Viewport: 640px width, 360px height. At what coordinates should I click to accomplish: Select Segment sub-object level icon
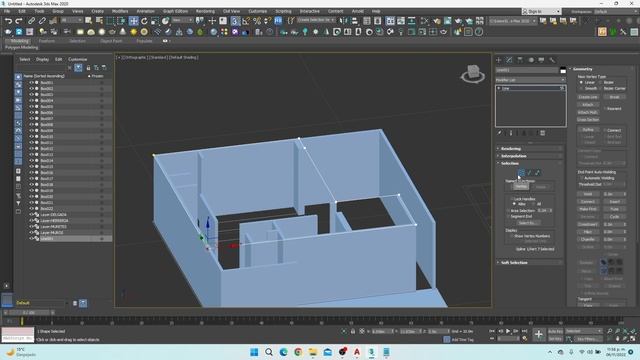tap(529, 173)
